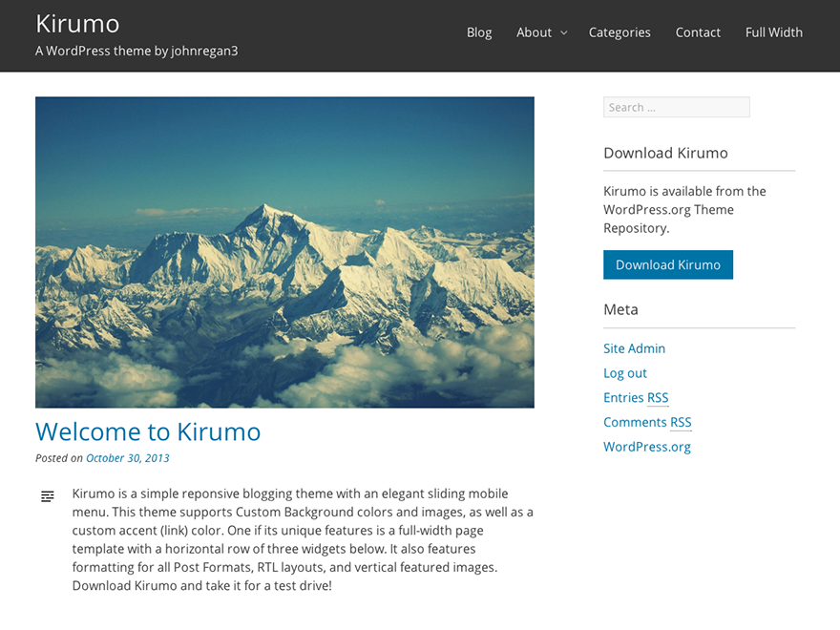Switch to the Full Width page
Screen dimensions: 840x630
click(x=773, y=32)
